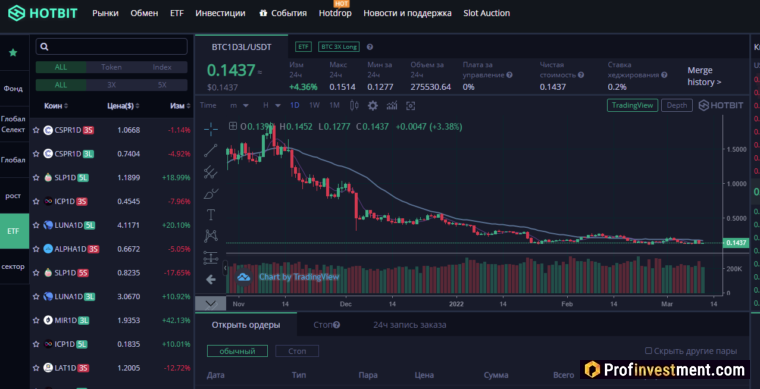Open the chart indicators icon
Image resolution: width=760 pixels, height=389 pixels.
[392, 106]
